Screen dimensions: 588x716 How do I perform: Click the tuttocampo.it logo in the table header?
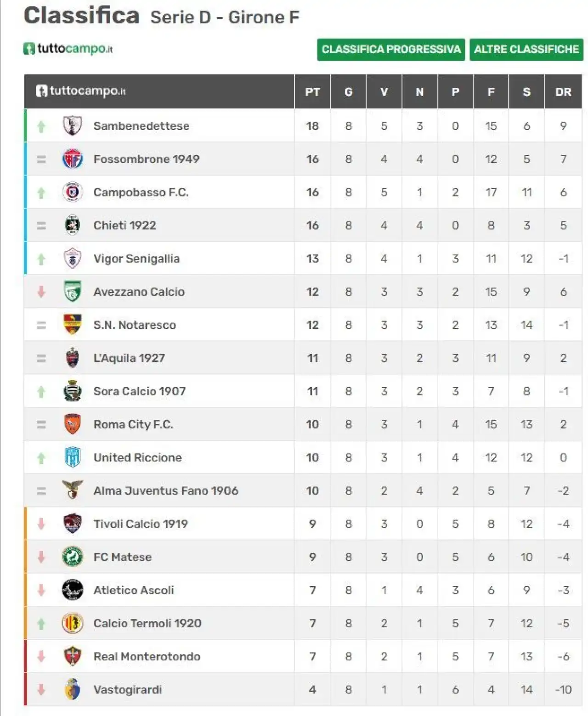click(x=80, y=91)
